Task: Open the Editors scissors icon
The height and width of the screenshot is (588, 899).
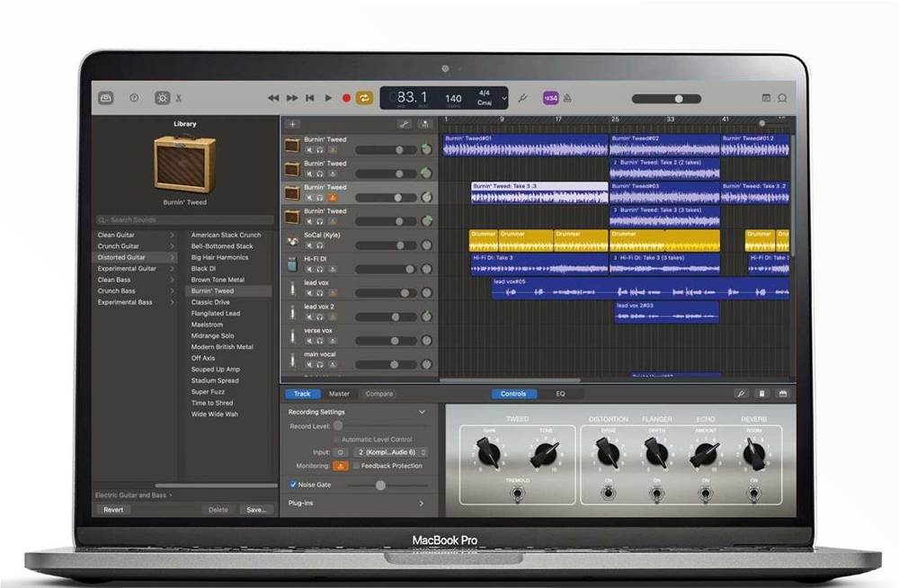Action: click(179, 98)
